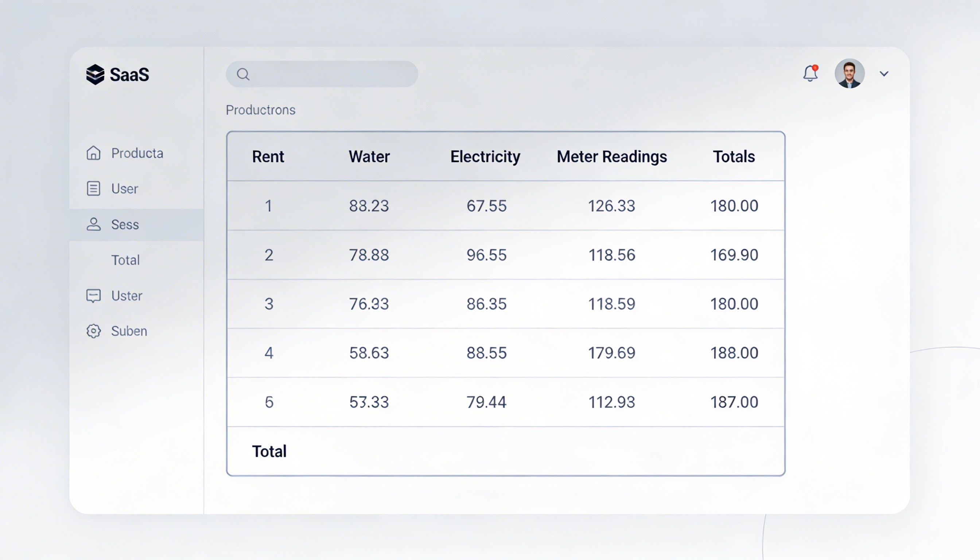Click the Uster chat icon
This screenshot has height=560, width=980.
click(93, 296)
